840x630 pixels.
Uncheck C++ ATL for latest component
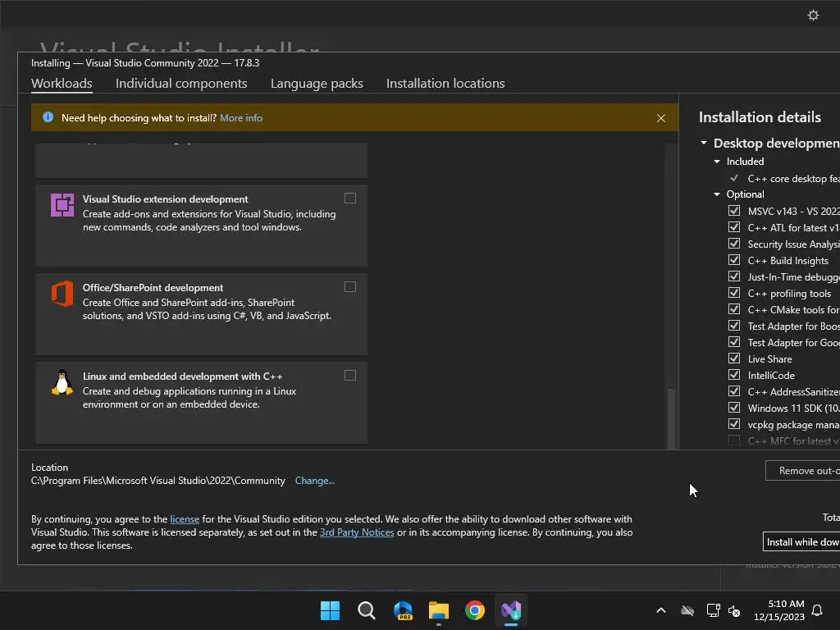point(734,227)
